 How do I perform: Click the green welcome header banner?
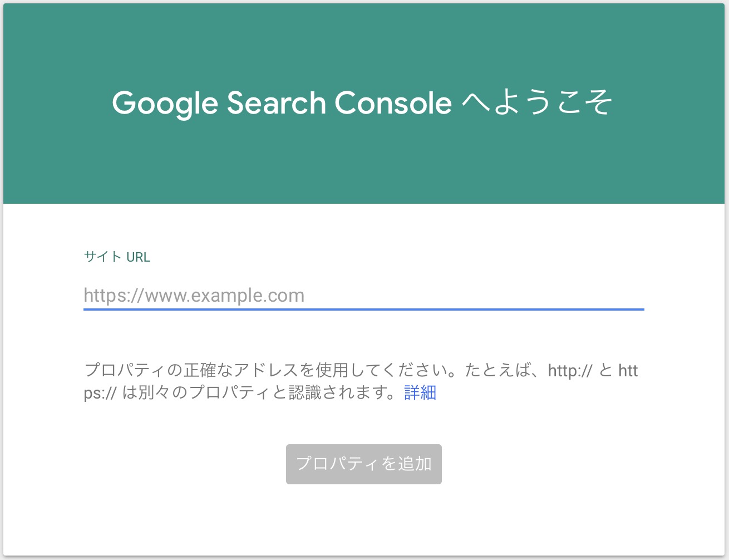click(364, 104)
